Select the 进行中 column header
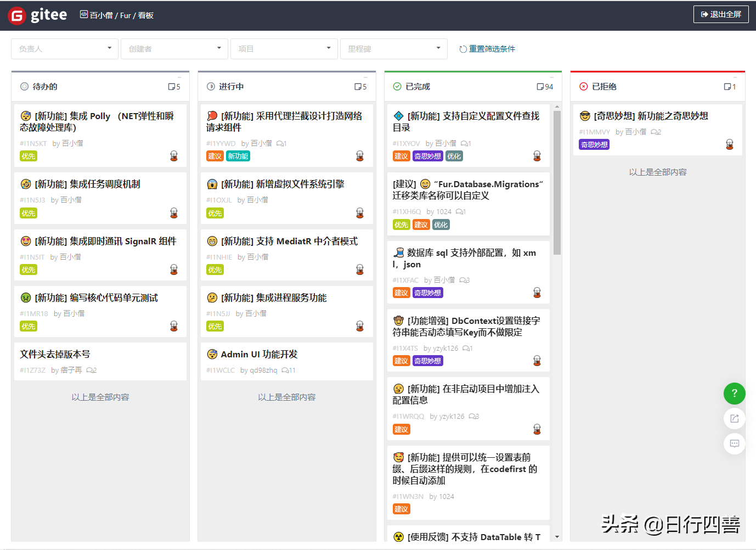The height and width of the screenshot is (550, 756). pos(287,87)
